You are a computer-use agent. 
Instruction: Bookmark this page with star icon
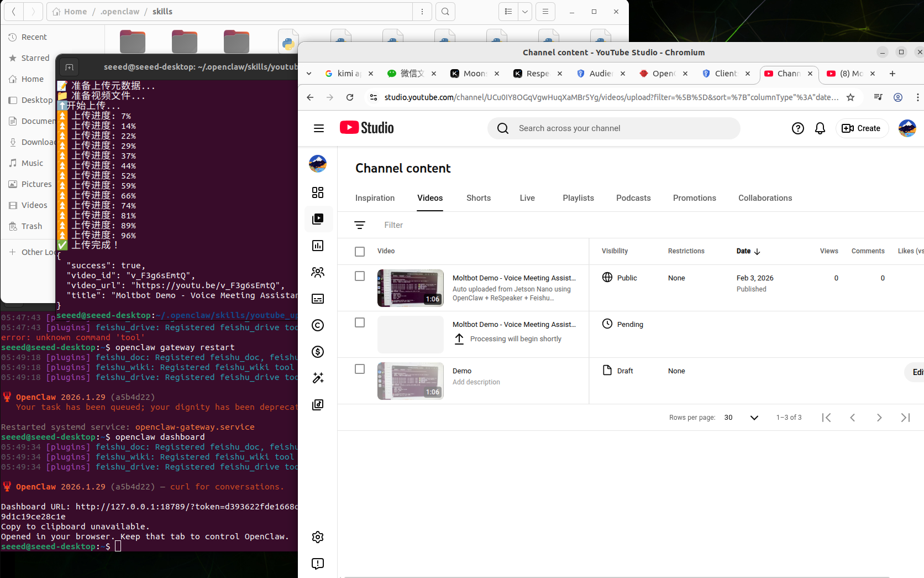point(851,97)
